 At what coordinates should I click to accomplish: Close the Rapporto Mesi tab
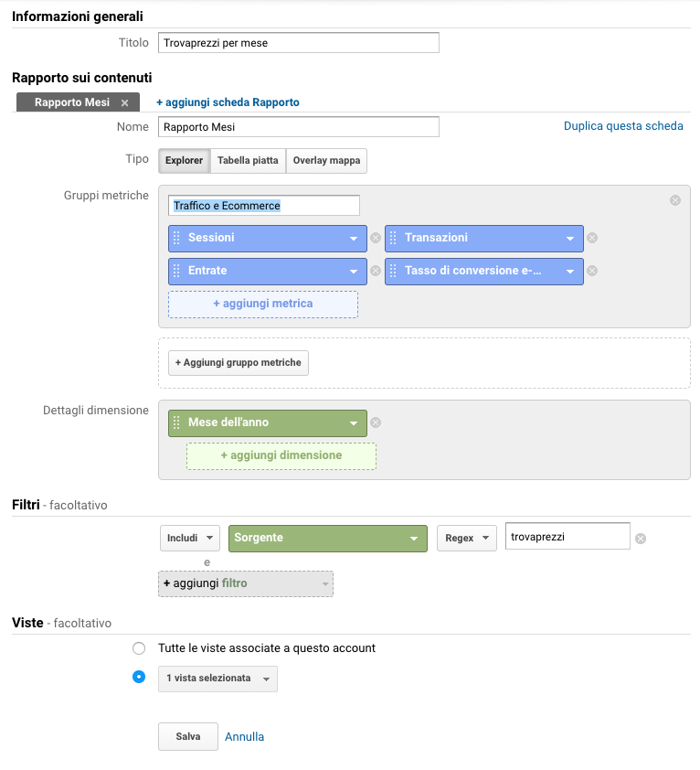(x=124, y=103)
